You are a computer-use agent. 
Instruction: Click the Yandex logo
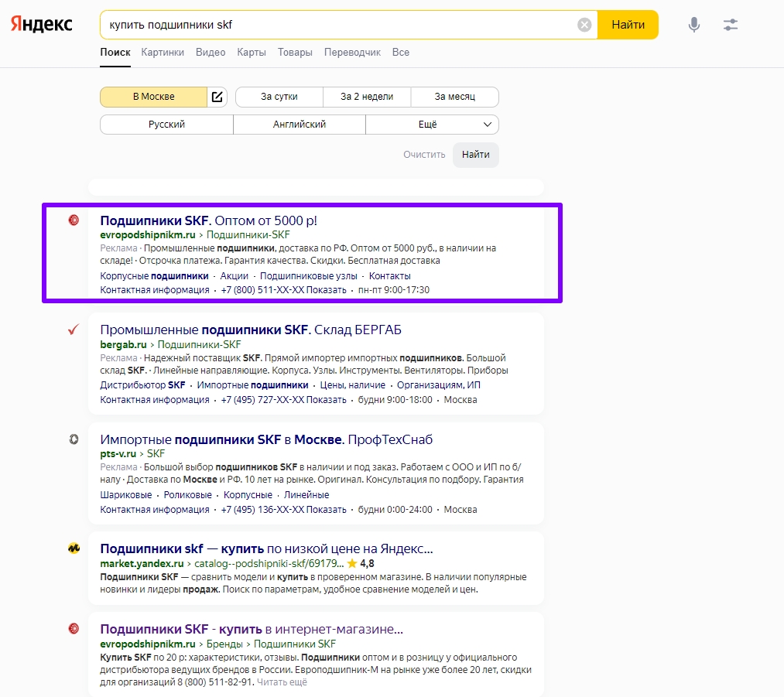(42, 25)
